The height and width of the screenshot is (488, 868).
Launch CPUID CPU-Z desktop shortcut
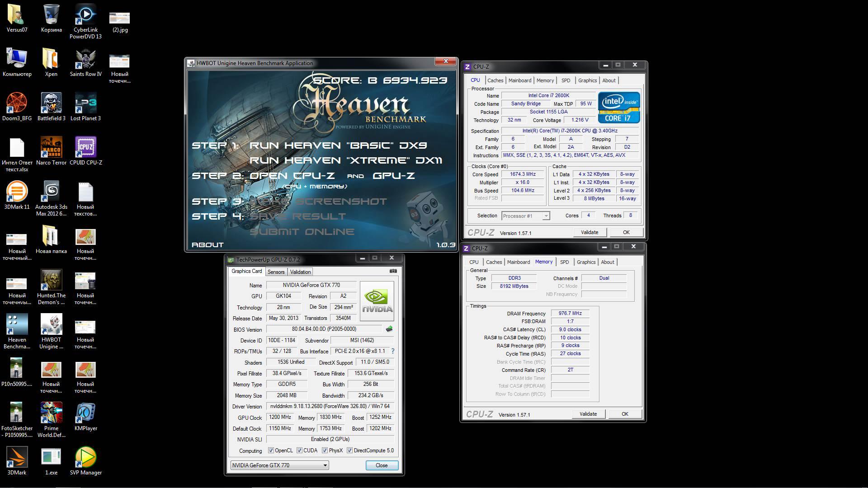(x=85, y=151)
